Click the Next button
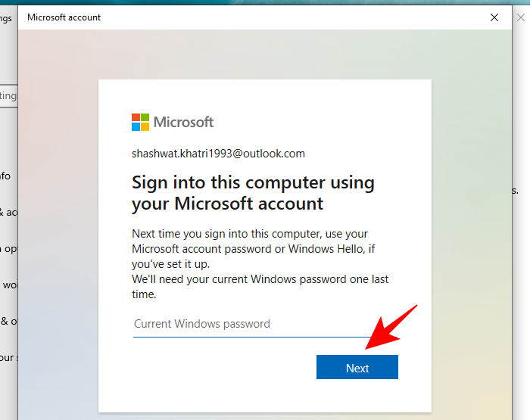The height and width of the screenshot is (420, 530). [x=357, y=368]
